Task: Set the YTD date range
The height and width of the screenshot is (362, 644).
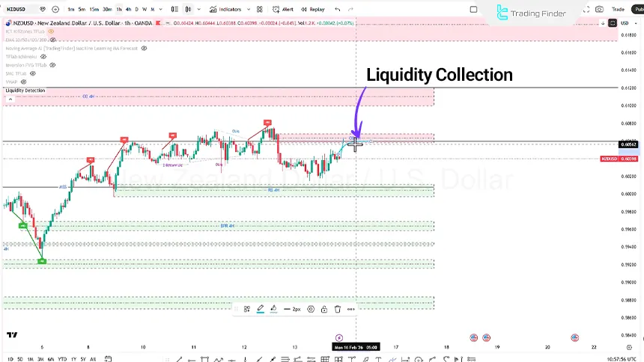Action: coord(62,359)
